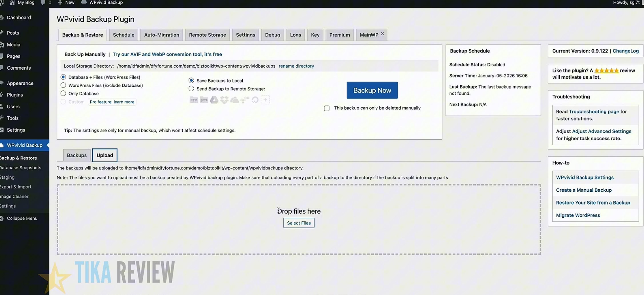The image size is (644, 295).
Task: Click the dashed plus add-storage icon
Action: coord(265,100)
